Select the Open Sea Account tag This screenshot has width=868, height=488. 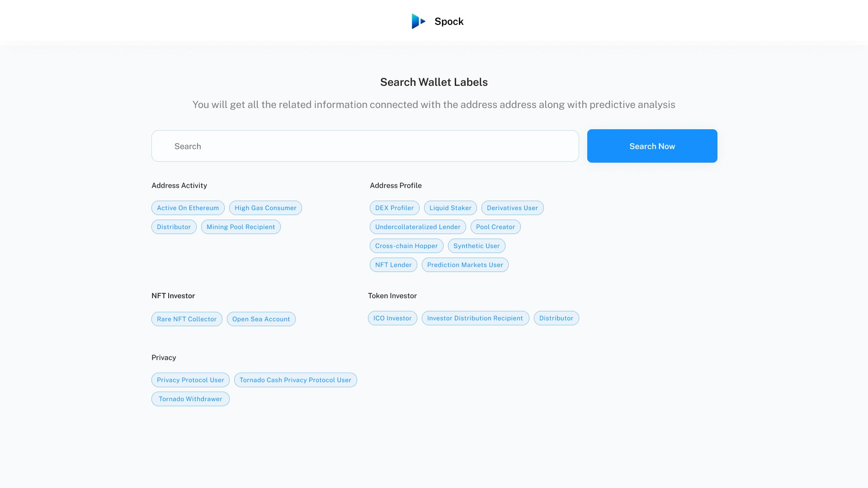pyautogui.click(x=261, y=319)
